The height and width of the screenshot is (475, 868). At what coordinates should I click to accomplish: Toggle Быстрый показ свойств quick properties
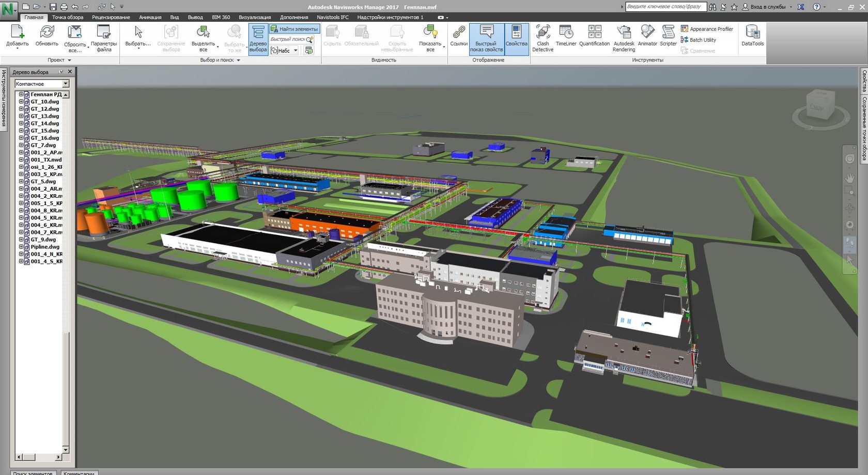coord(486,39)
